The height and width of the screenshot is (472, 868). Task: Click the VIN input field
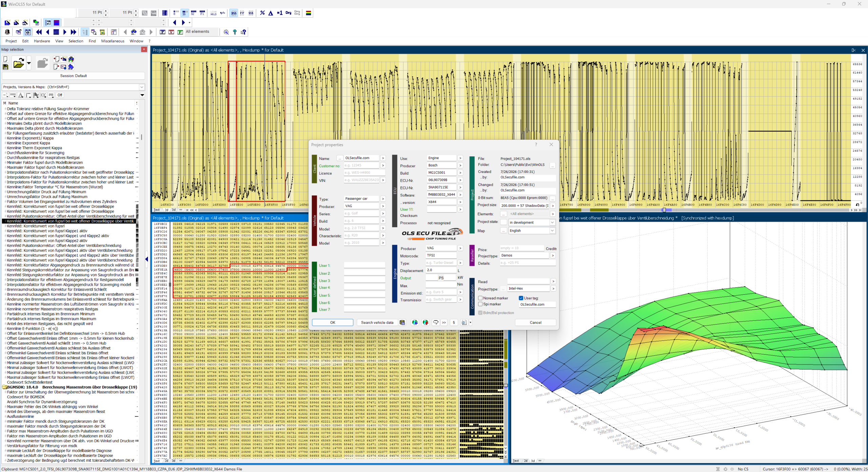point(361,180)
